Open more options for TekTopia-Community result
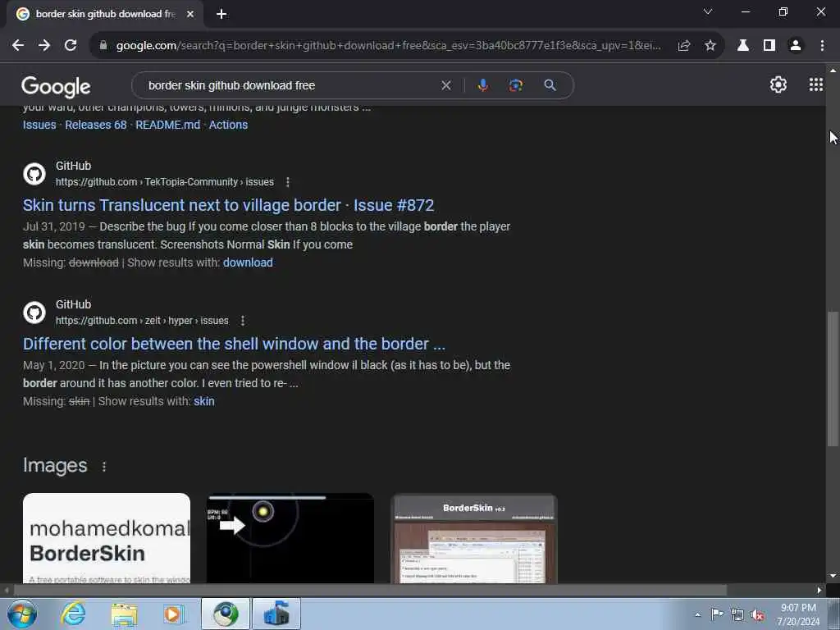This screenshot has width=840, height=630. click(x=288, y=182)
